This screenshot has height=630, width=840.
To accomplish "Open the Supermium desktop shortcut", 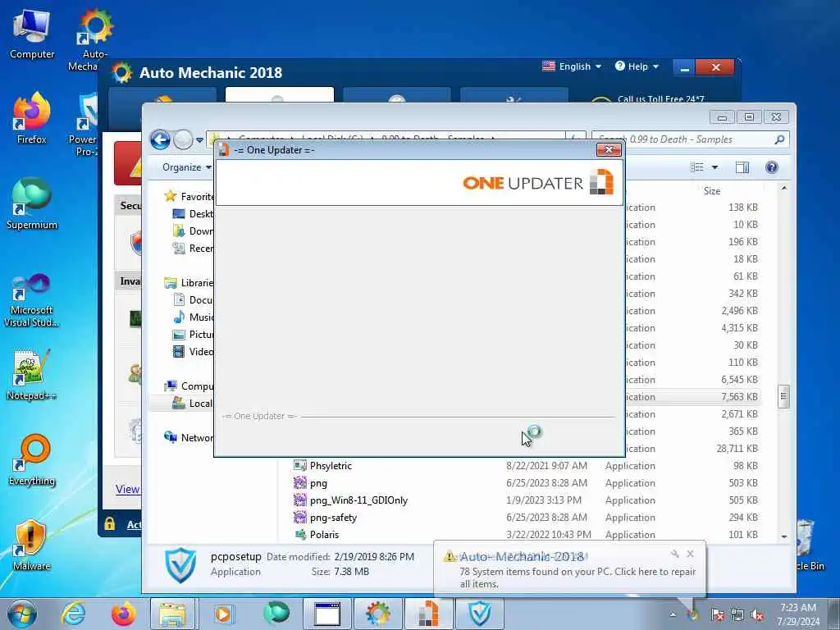I will [32, 203].
